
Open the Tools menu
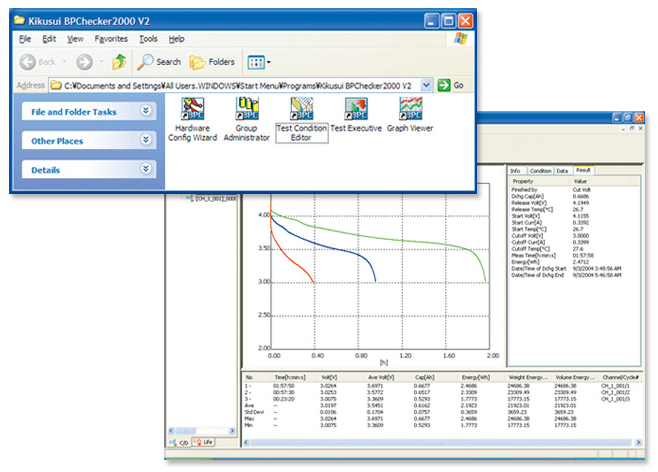[149, 38]
